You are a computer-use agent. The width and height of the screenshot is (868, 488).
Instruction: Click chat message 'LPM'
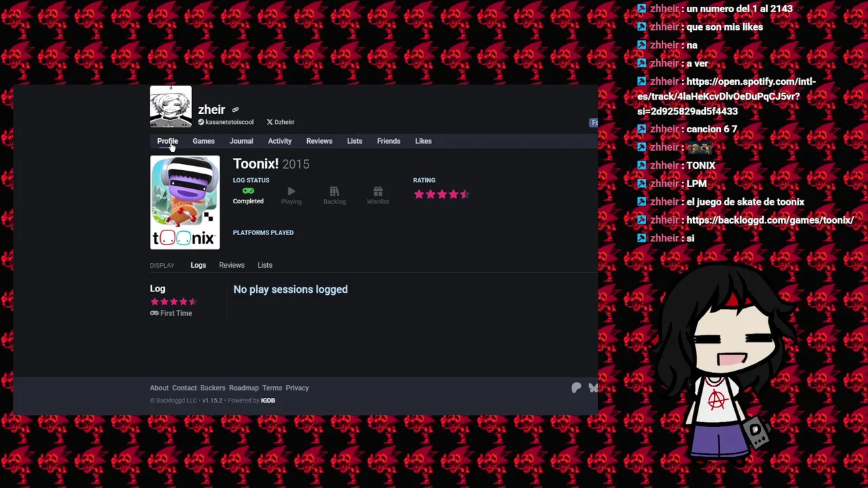click(696, 184)
